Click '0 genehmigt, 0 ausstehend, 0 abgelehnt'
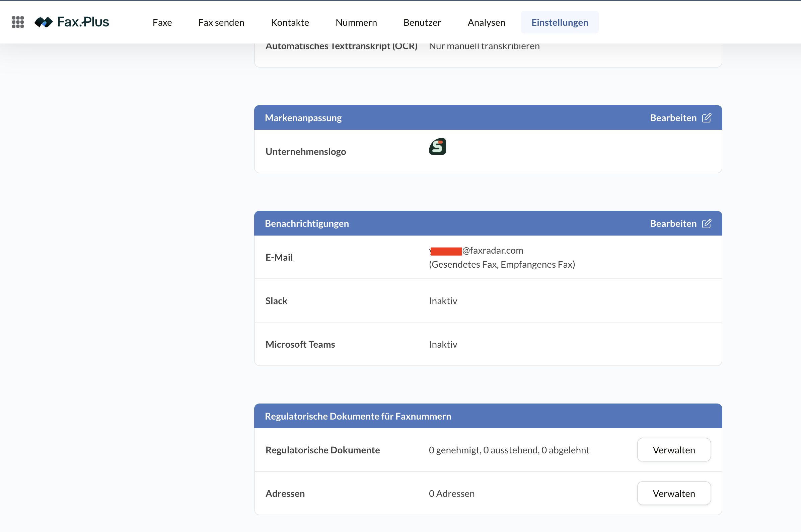Screen dimensions: 801x532 [509, 450]
